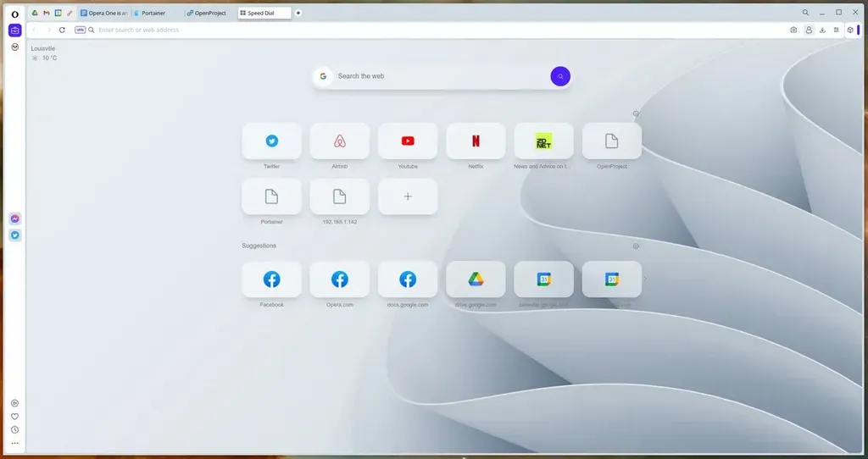Toggle the VPN badge
The height and width of the screenshot is (459, 868).
(x=81, y=30)
